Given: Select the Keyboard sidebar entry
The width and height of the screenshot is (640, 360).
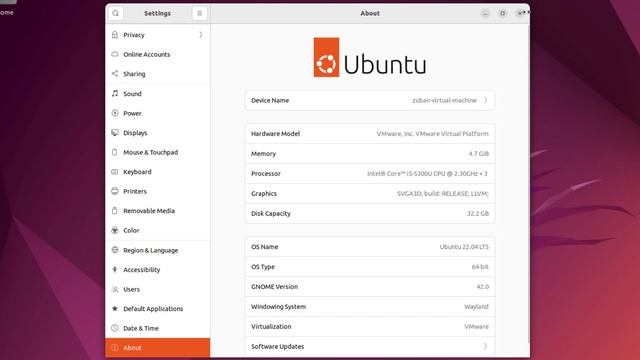Looking at the screenshot, I should [158, 172].
